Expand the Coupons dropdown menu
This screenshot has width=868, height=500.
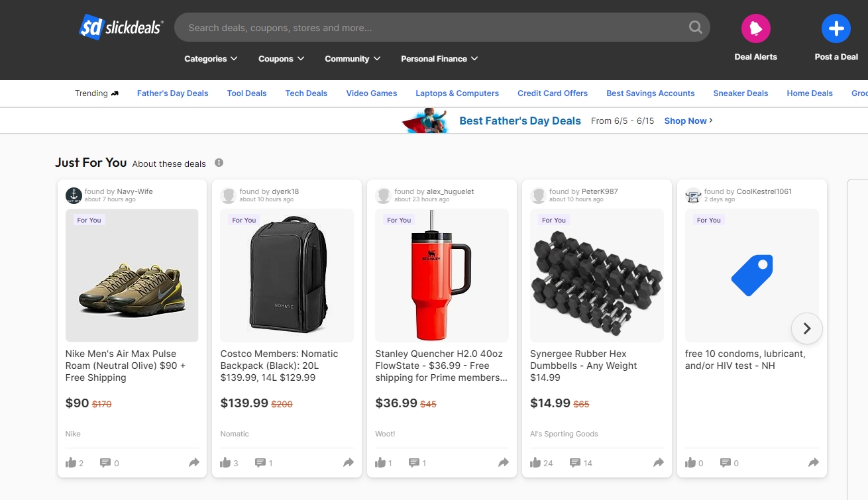(282, 59)
